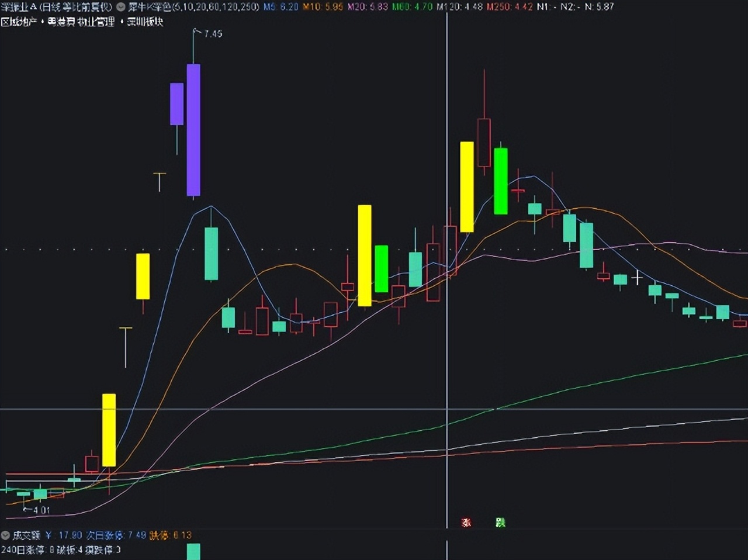Toggle the M10 moving average label
Screen dimensions: 748x560
[323, 7]
